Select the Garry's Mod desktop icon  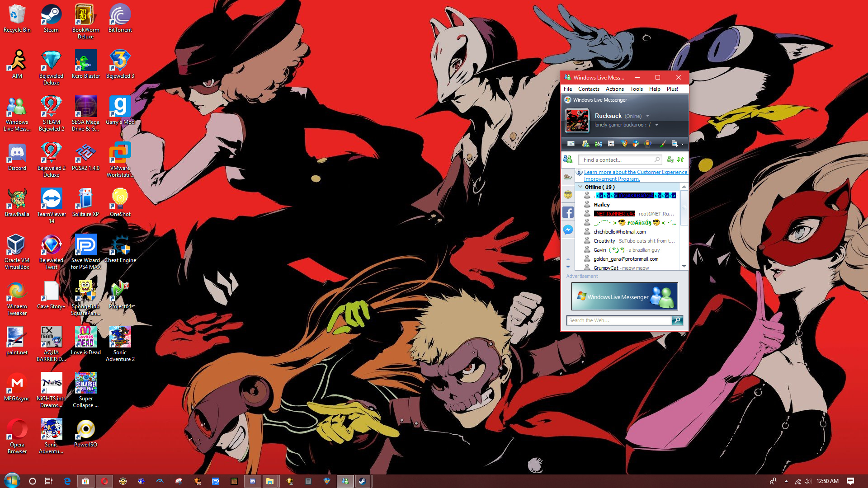[x=120, y=111]
